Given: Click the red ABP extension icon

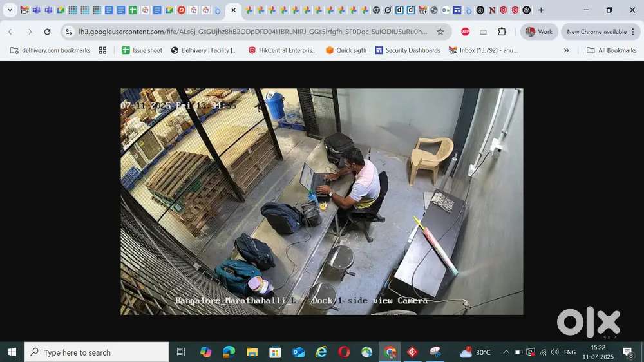Looking at the screenshot, I should (x=465, y=32).
